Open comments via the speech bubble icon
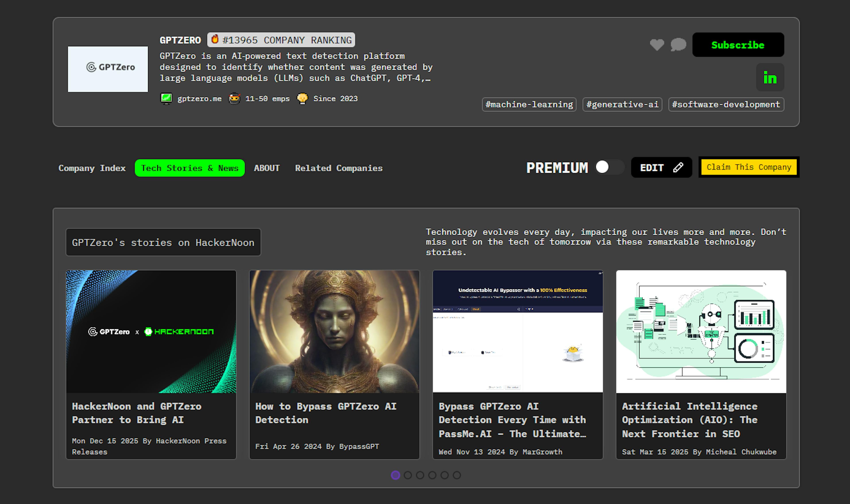 (678, 44)
